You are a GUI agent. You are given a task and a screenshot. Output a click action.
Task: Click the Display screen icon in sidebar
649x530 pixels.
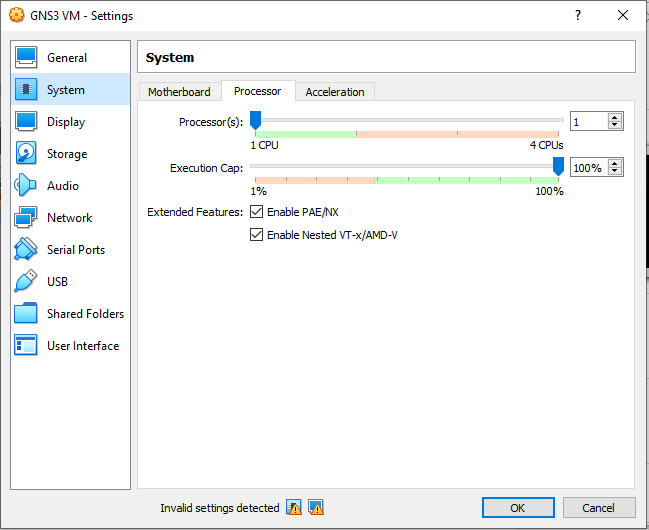(26, 121)
